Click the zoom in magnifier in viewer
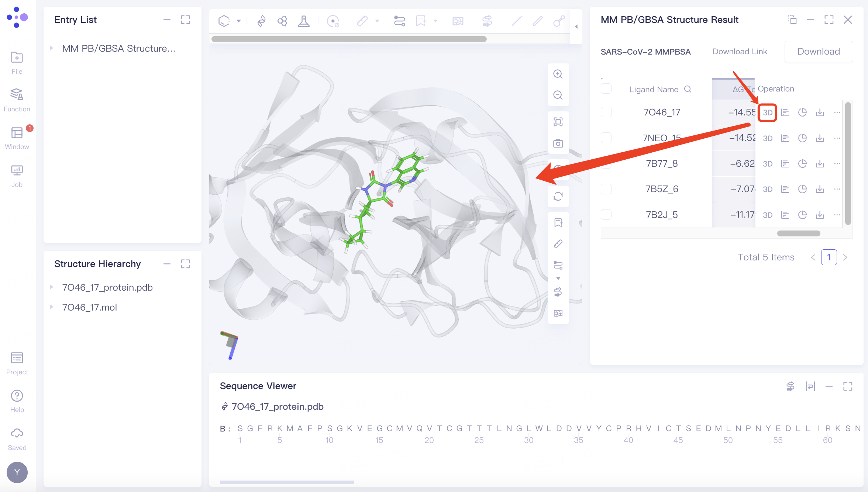Screen dimensions: 868x492 (x=558, y=74)
